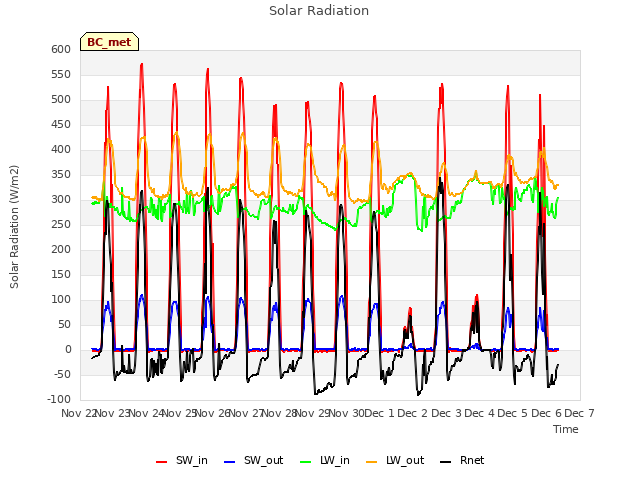
Task: Click the LW_in legend label
Action: 335,460
